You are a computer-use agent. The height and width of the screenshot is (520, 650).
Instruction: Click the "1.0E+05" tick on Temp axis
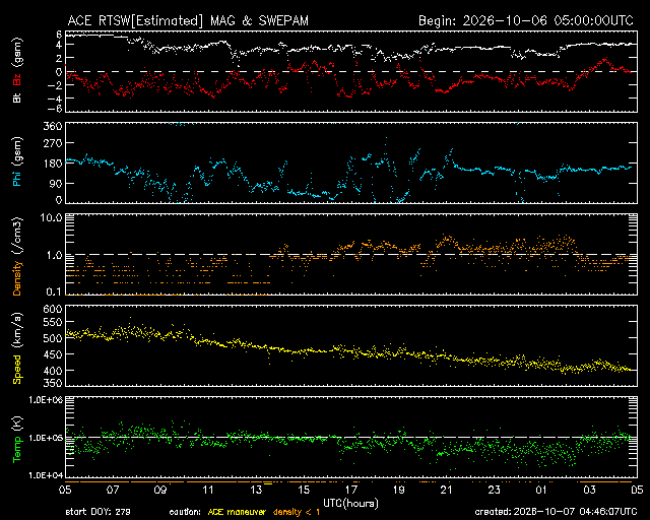[x=46, y=438]
